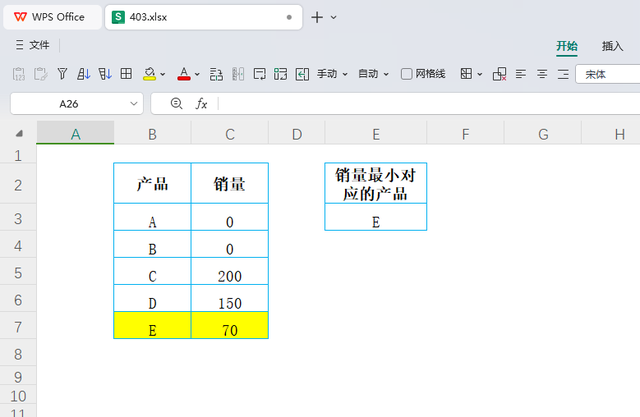Click cell B5 containing C
Viewport: 640px width, 417px height.
[x=152, y=271]
